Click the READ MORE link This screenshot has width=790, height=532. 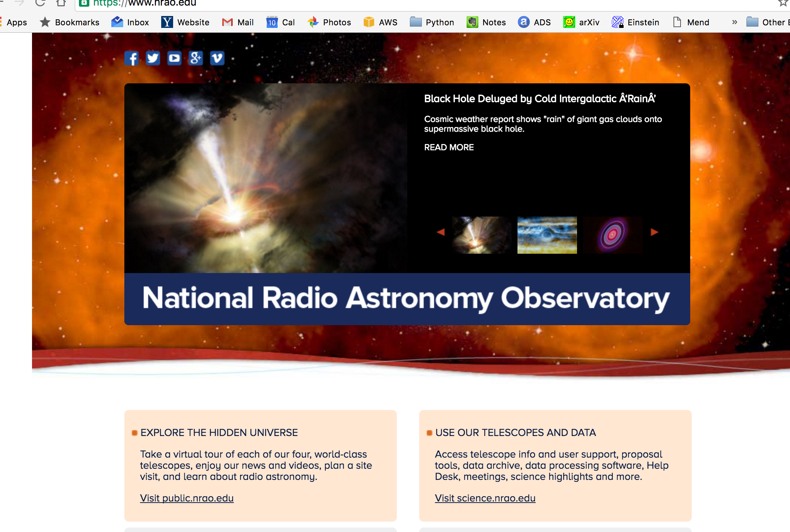449,147
